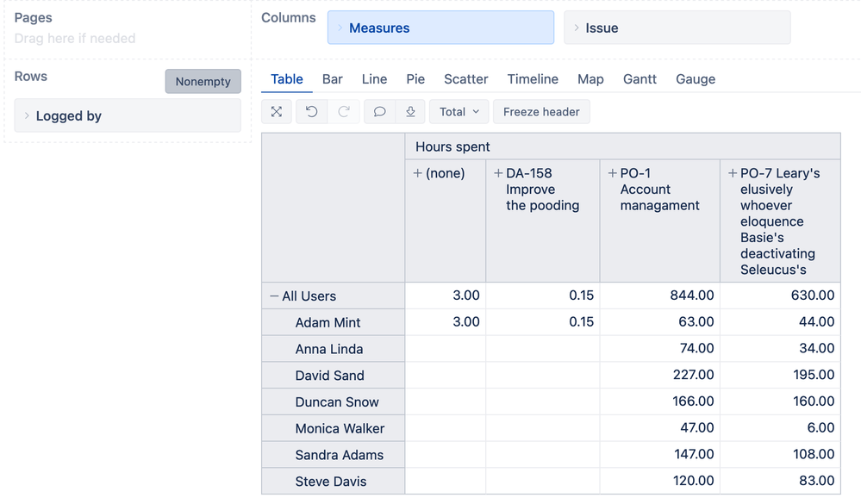The image size is (861, 504).
Task: Expand the PO-1 Account managament plus icon
Action: [x=612, y=173]
